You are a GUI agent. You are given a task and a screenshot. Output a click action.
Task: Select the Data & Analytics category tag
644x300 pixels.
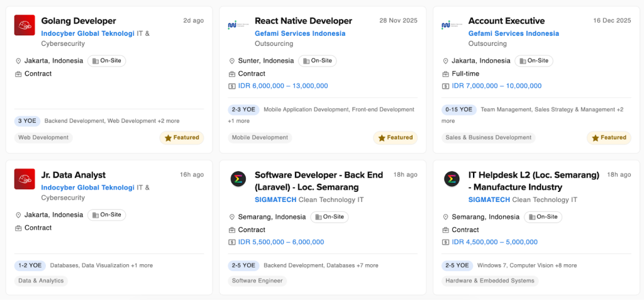tap(41, 281)
